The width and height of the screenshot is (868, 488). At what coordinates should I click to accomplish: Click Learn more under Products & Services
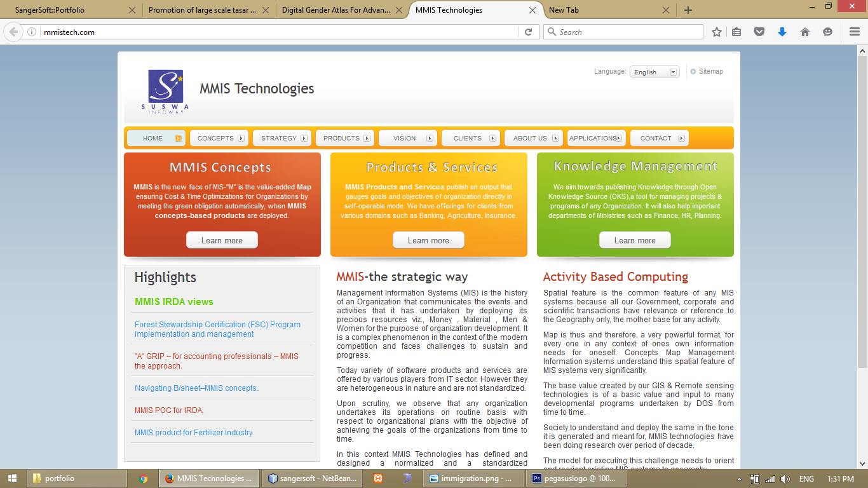428,240
